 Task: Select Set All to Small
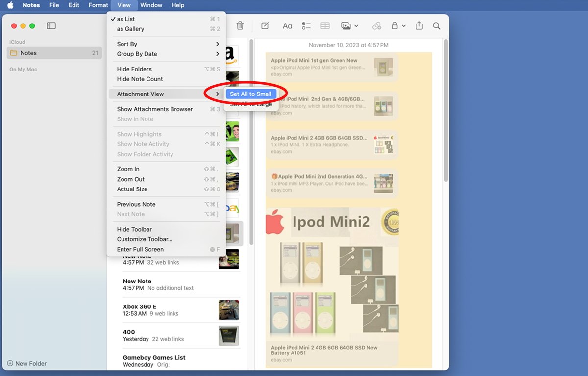coord(250,94)
